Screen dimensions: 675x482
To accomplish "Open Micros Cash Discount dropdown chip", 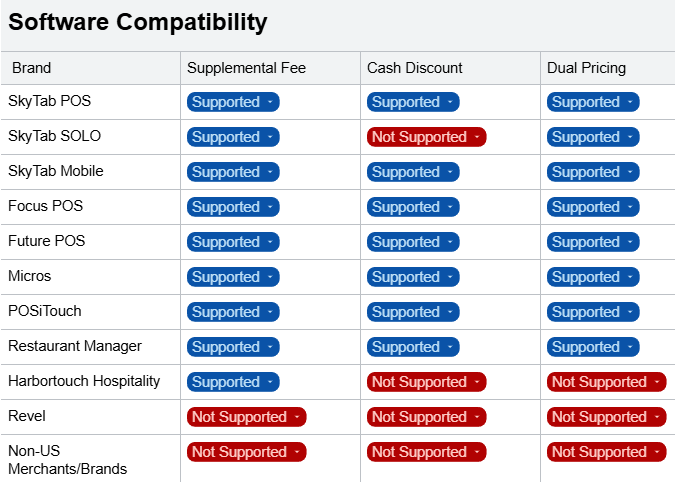I will [413, 277].
